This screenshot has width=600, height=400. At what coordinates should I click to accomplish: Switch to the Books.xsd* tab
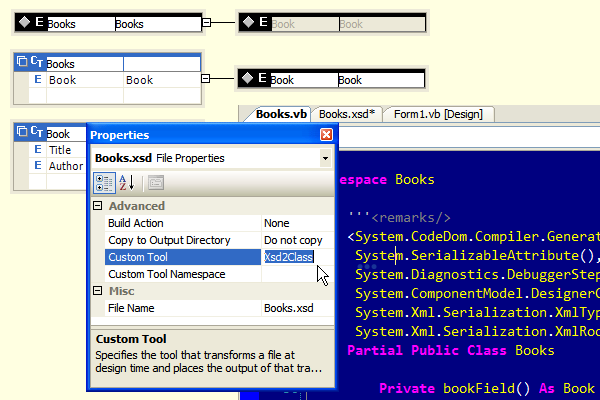(x=347, y=114)
